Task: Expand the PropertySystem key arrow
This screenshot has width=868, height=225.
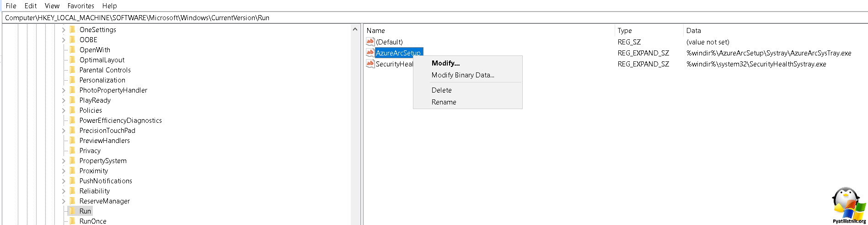Action: (64, 161)
